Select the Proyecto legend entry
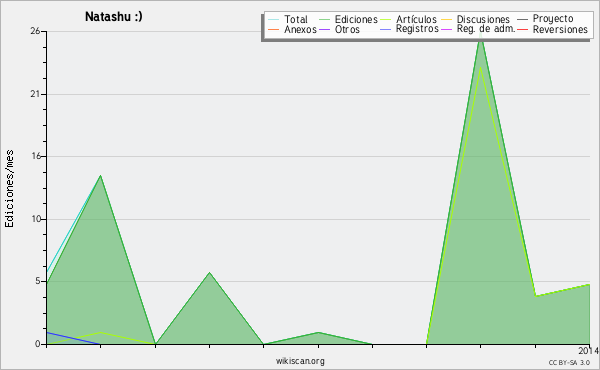600x370 pixels. [x=553, y=19]
